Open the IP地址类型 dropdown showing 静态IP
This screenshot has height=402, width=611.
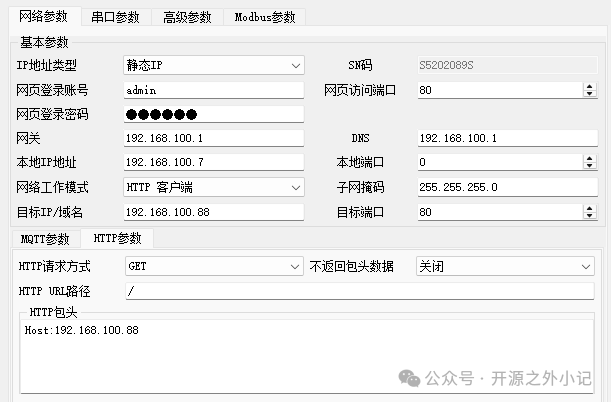click(x=214, y=65)
